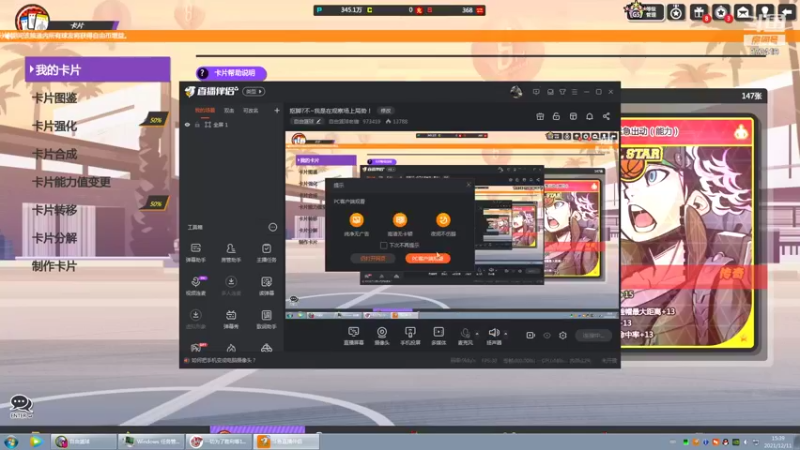800x450 pixels.
Task: Open the hamburger menu in the title bar
Action: click(x=574, y=92)
